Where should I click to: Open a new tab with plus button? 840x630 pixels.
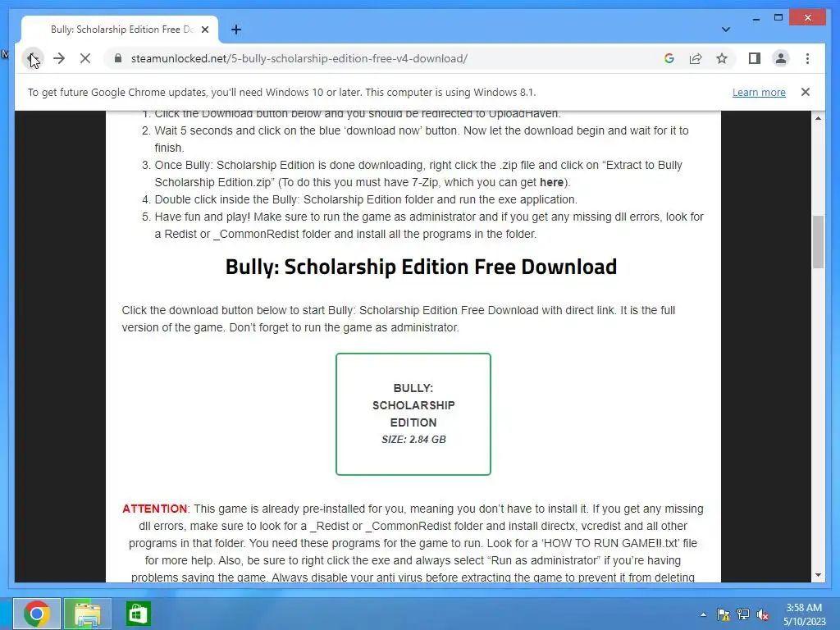click(236, 30)
